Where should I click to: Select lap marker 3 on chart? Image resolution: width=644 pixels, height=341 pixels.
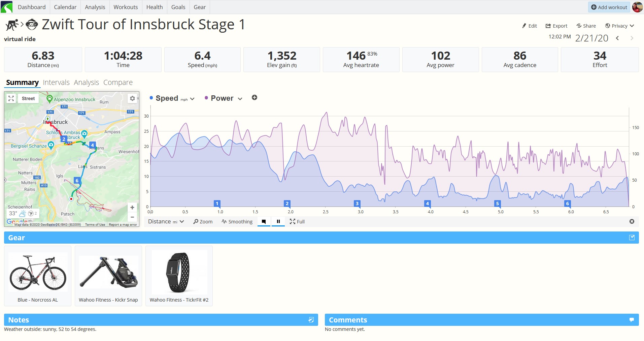pos(357,204)
